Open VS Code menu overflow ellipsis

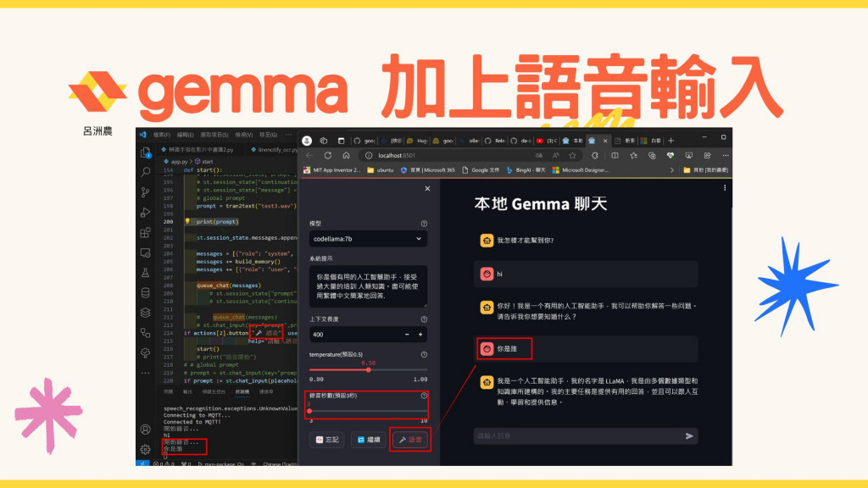point(288,135)
